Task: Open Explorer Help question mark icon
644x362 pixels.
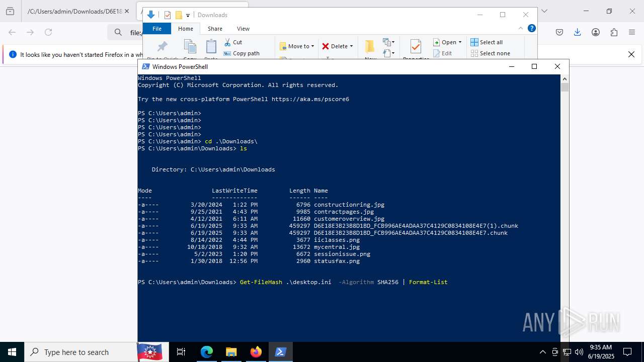Action: (x=531, y=28)
